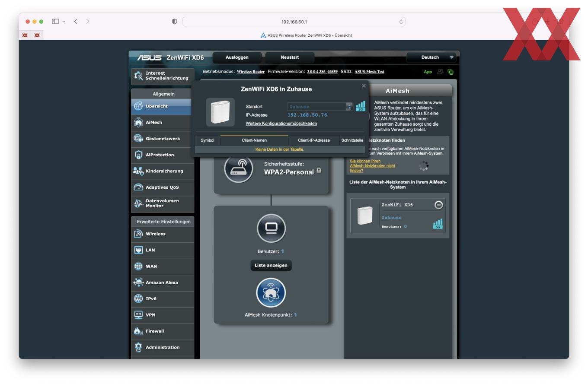Click the ASUS-Mesh-Test SSID link
This screenshot has width=588, height=384.
[369, 72]
